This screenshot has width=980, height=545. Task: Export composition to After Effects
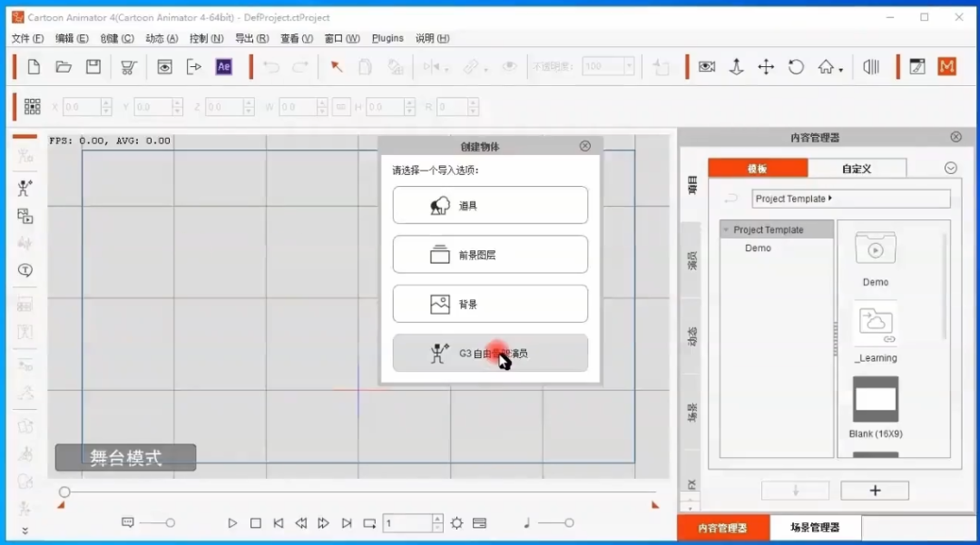pos(223,66)
